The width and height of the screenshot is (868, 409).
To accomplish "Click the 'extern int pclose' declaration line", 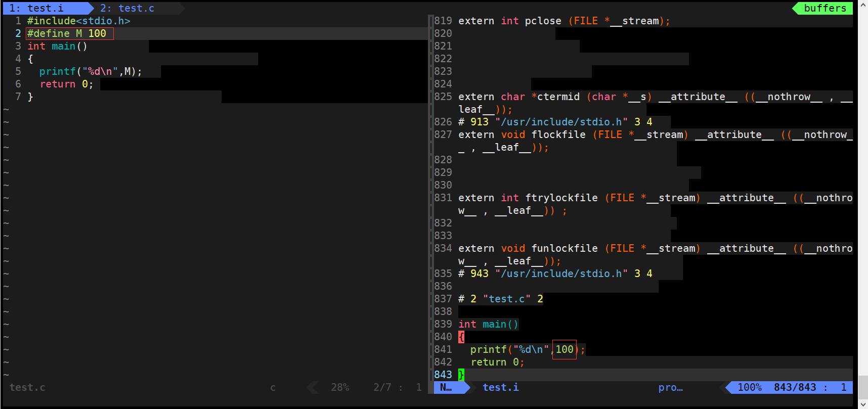I will (x=565, y=21).
